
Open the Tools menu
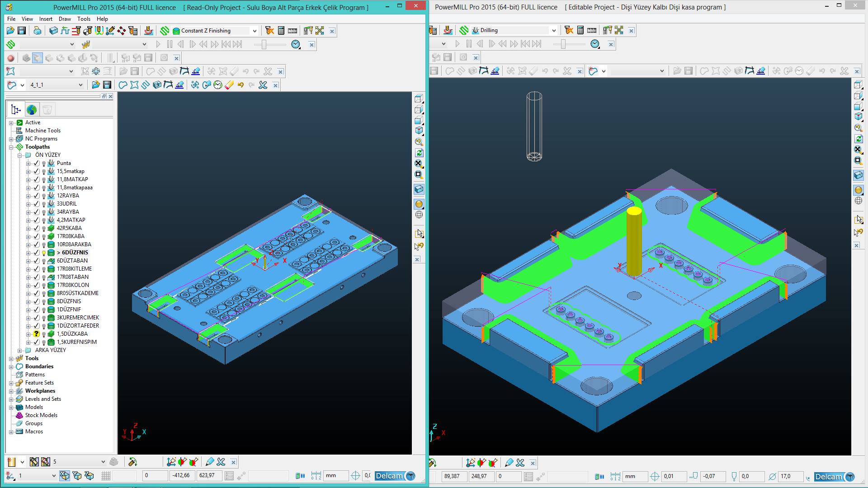pos(84,19)
